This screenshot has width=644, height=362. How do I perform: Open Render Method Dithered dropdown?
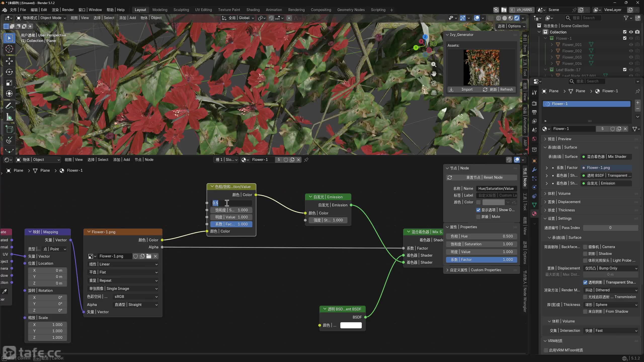[x=611, y=290]
